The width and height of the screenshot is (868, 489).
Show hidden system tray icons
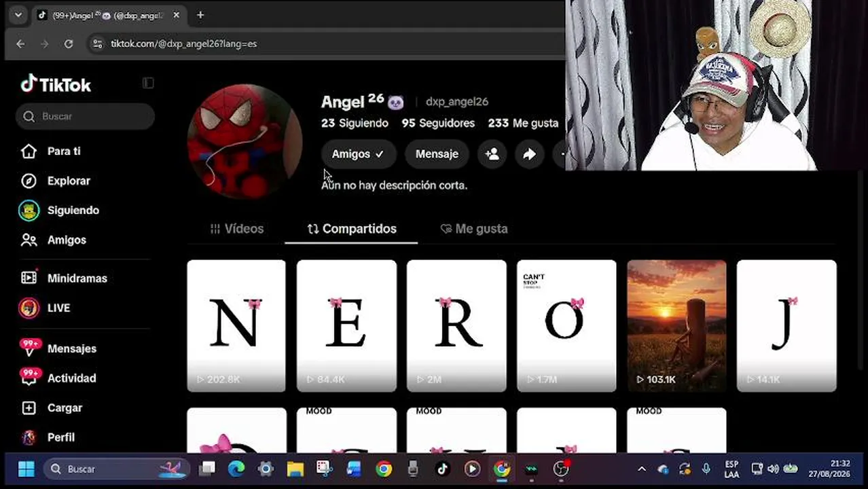(642, 469)
